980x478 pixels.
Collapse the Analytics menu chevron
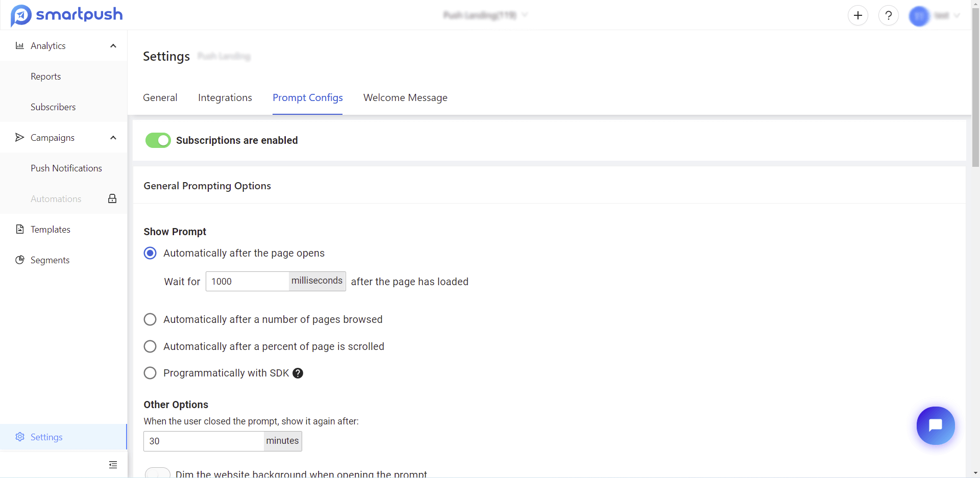pyautogui.click(x=113, y=46)
